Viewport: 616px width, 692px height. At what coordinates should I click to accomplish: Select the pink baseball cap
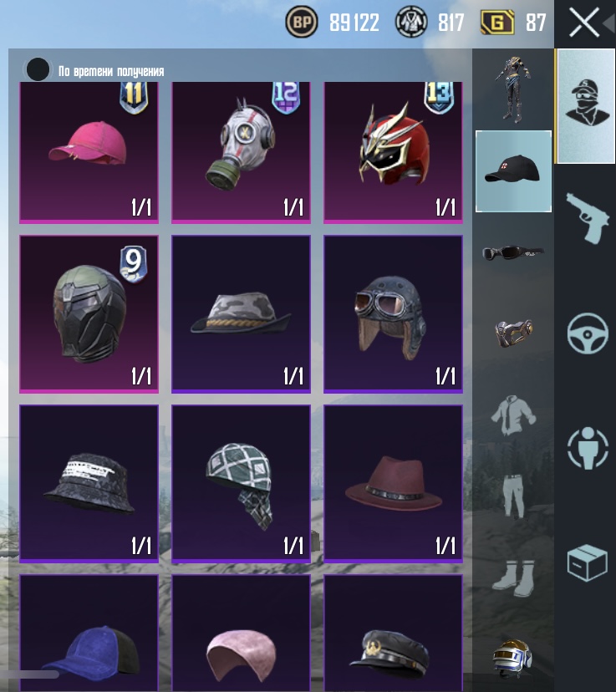(x=89, y=152)
